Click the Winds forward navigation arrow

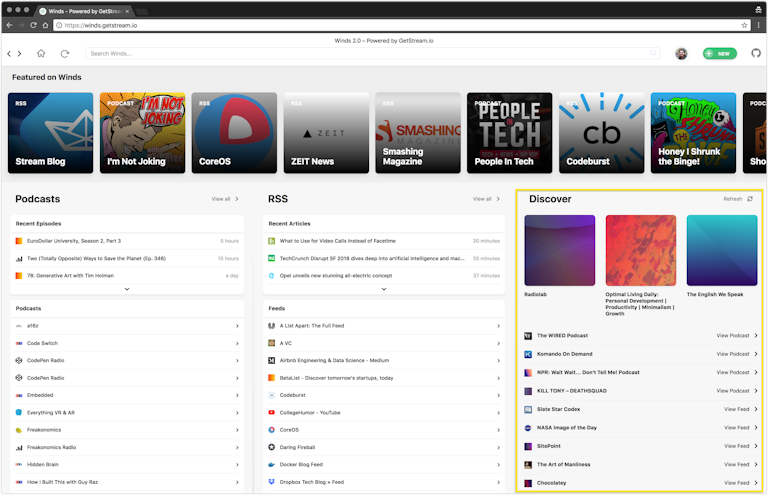click(20, 54)
